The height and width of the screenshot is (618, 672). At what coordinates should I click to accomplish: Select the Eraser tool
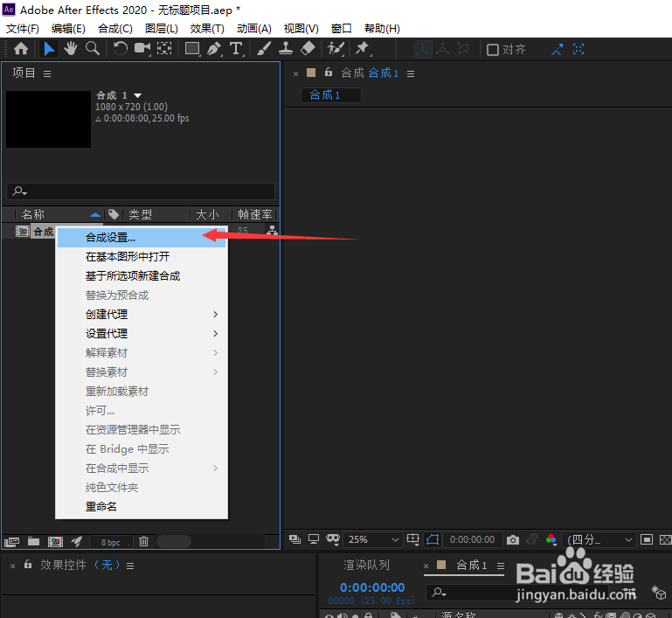tap(308, 49)
